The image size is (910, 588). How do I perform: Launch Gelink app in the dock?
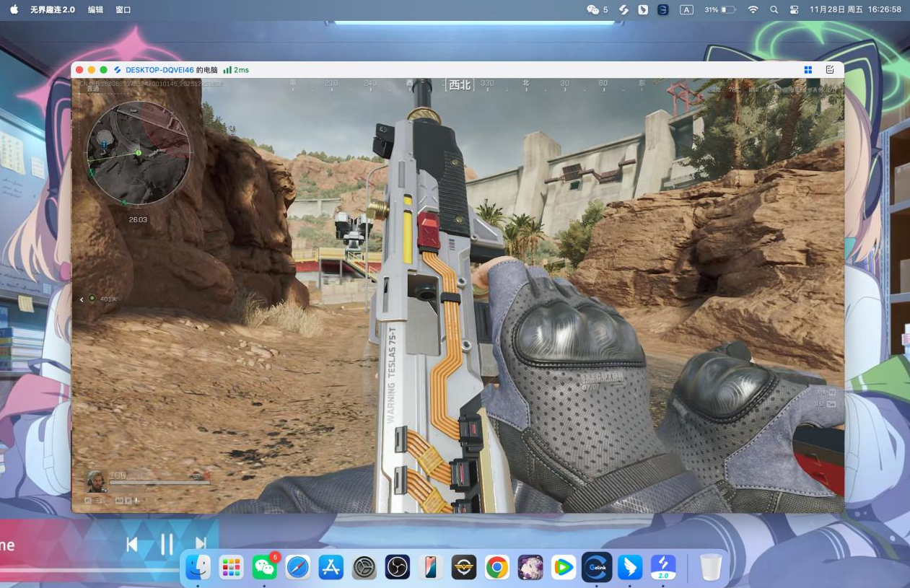click(x=597, y=568)
